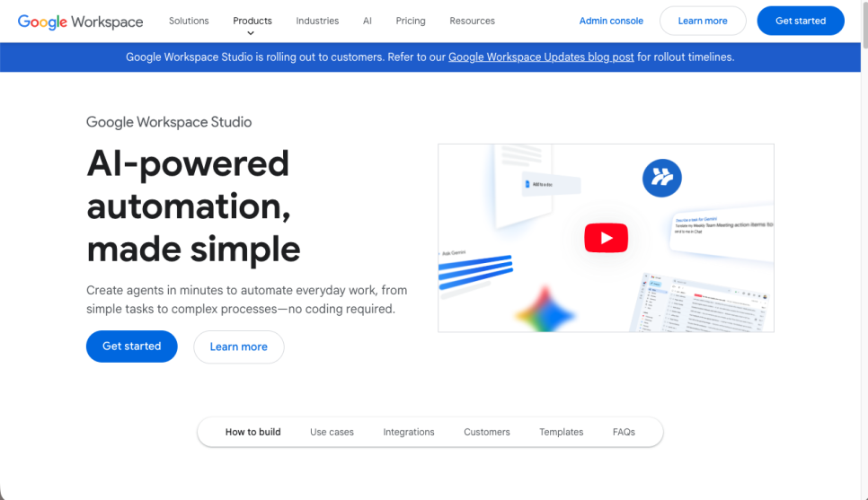Screen dimensions: 868x500
Task: Click the 'AI-powered automation, made simple' headline
Action: 194,206
